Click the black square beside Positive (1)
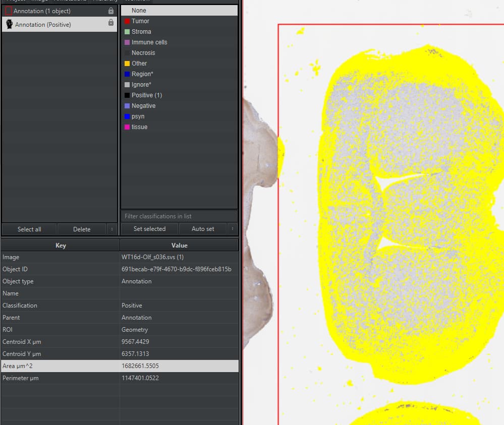 (x=128, y=95)
